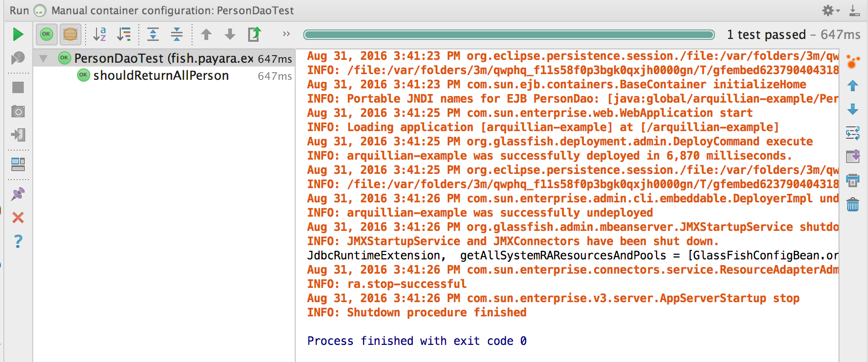Click the 'Process finished with exit code 0' line
The height and width of the screenshot is (362, 868).
[416, 341]
